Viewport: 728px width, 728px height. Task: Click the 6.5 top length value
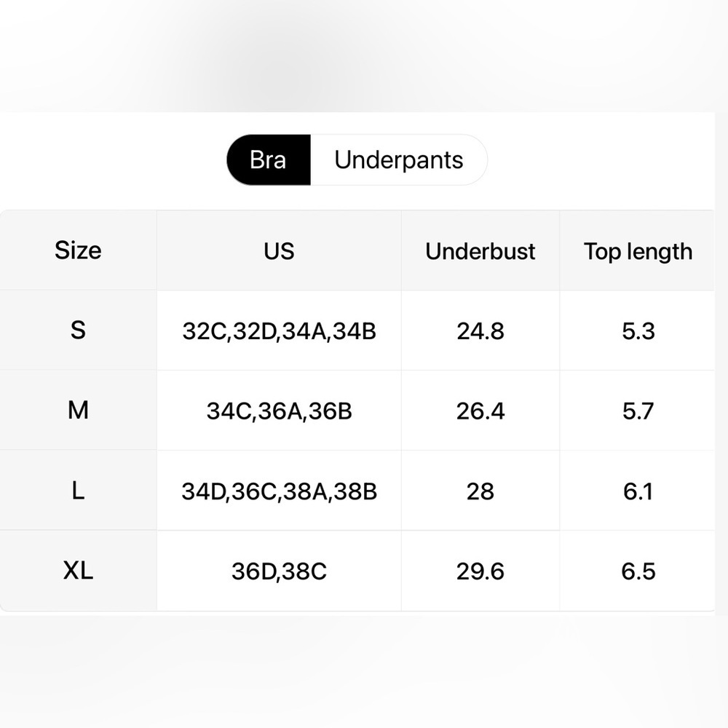pos(638,571)
